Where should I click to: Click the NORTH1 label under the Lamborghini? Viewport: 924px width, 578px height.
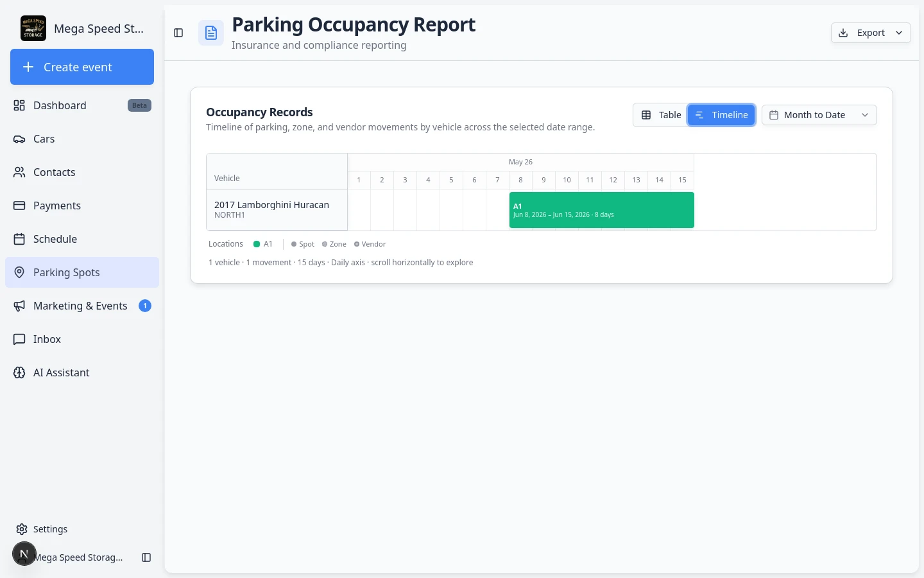(x=230, y=215)
